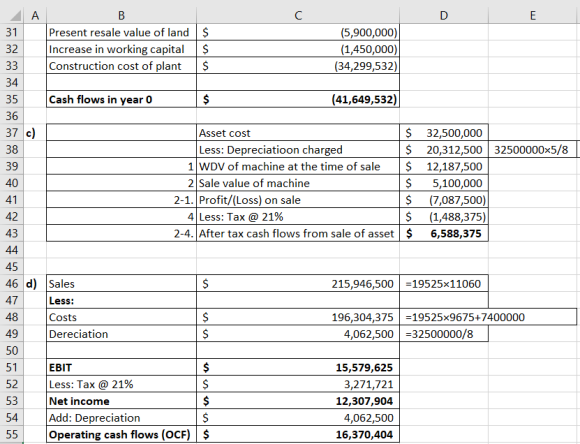Click the 'd)' label in row 46

point(31,284)
